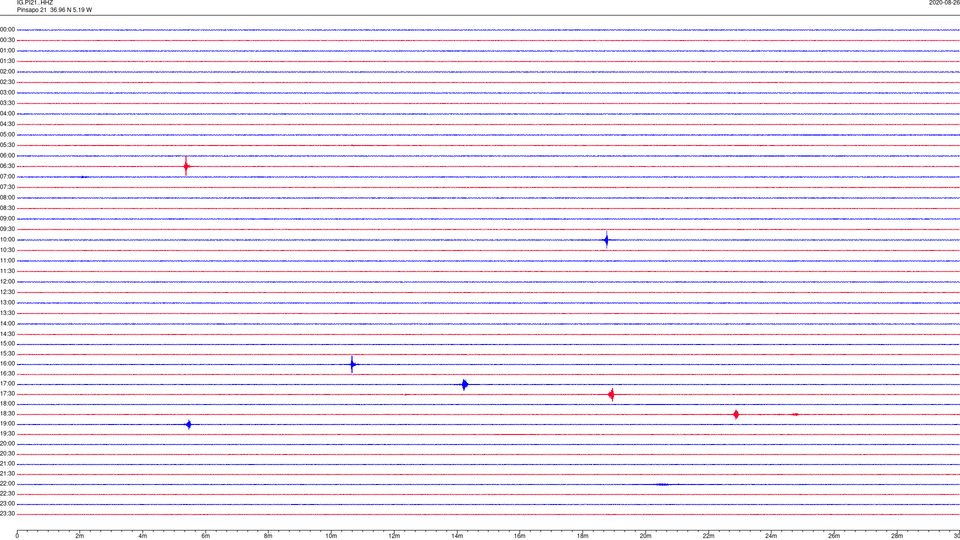This screenshot has width=960, height=540.
Task: Click the '24m' label on the minute axis
Action: [771, 536]
